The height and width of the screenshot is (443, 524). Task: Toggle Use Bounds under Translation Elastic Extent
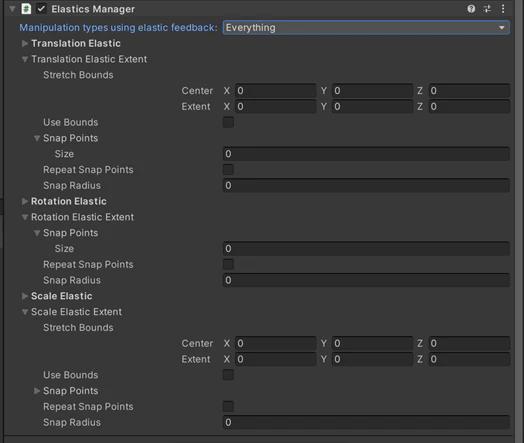coord(228,122)
